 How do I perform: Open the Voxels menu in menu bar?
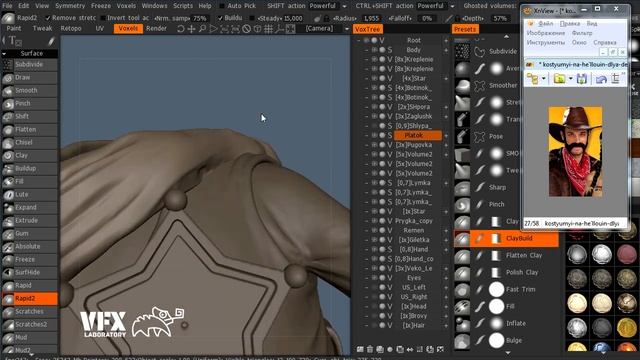click(126, 6)
